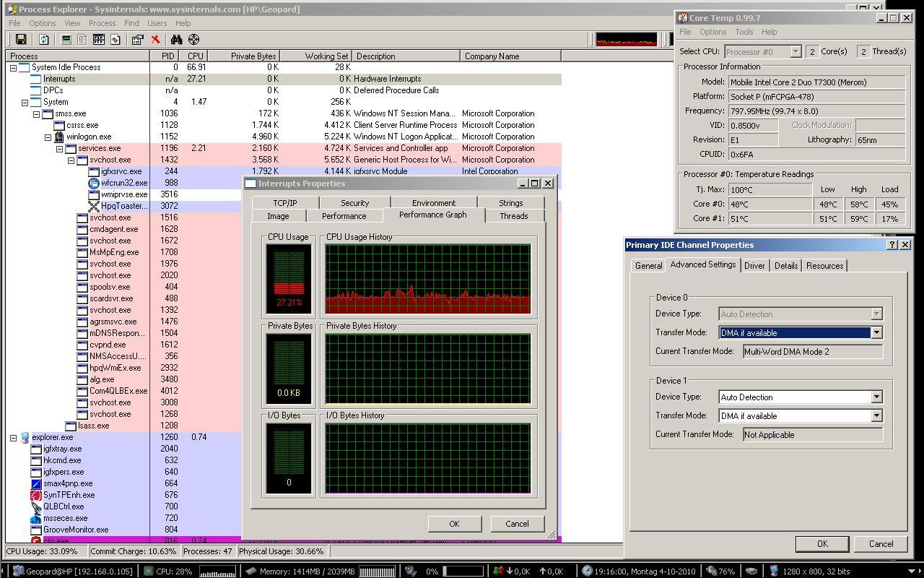Sort by the Working Set column header
Screen dimensions: 924x578
(x=316, y=56)
